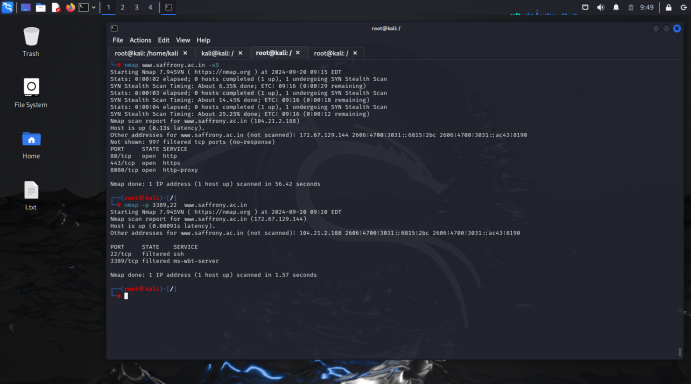691x384 pixels.
Task: Click the terminal window scrollbar
Action: pyautogui.click(x=680, y=352)
